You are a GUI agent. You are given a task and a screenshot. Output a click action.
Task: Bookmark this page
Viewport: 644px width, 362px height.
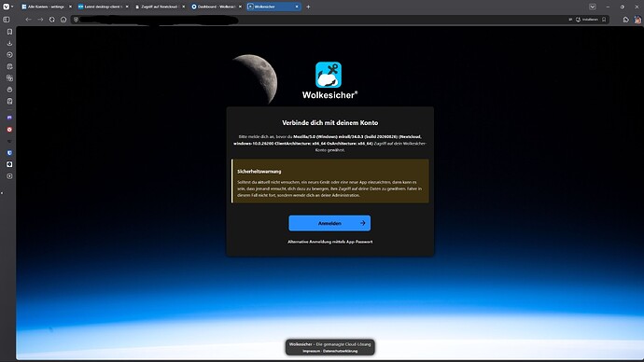[604, 20]
